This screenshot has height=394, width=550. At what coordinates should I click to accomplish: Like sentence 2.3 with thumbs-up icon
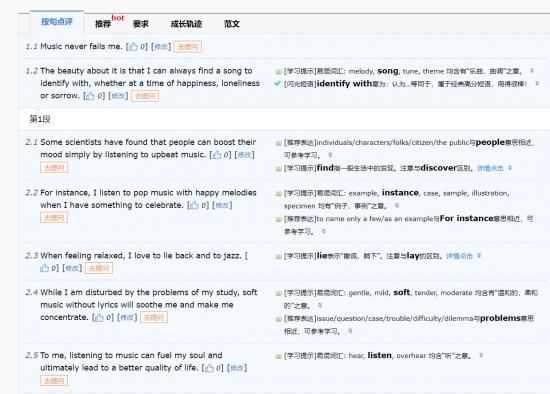tap(44, 268)
